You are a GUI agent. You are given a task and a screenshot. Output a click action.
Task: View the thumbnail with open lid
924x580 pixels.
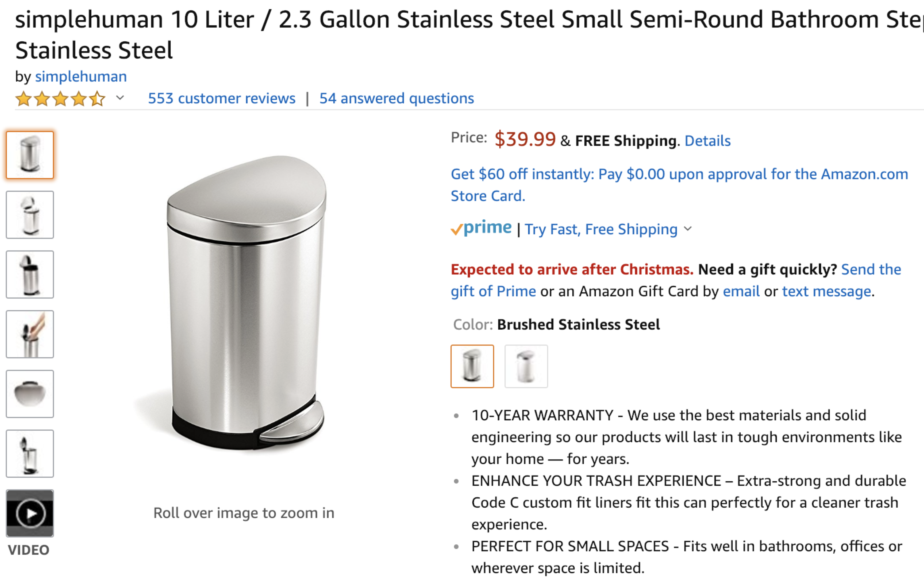[30, 215]
